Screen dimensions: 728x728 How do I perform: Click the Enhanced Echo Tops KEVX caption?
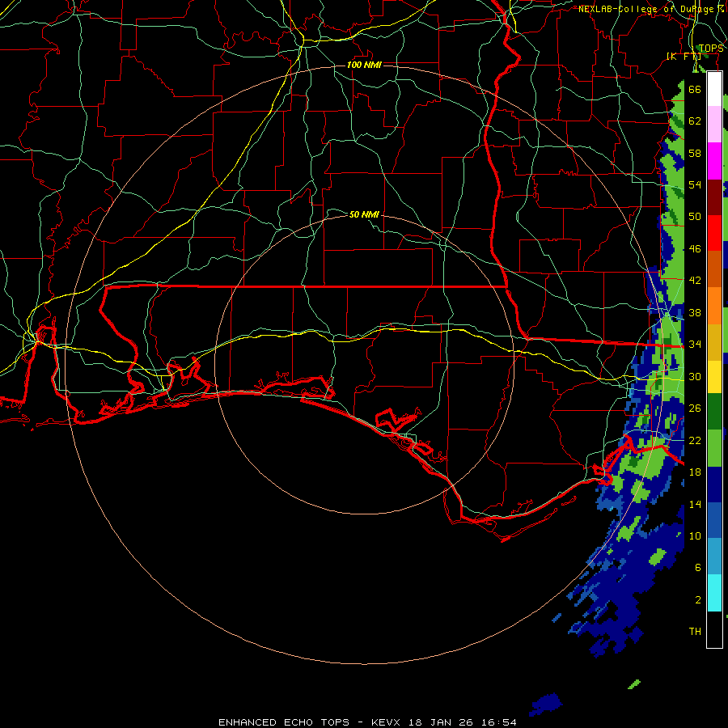click(x=367, y=722)
